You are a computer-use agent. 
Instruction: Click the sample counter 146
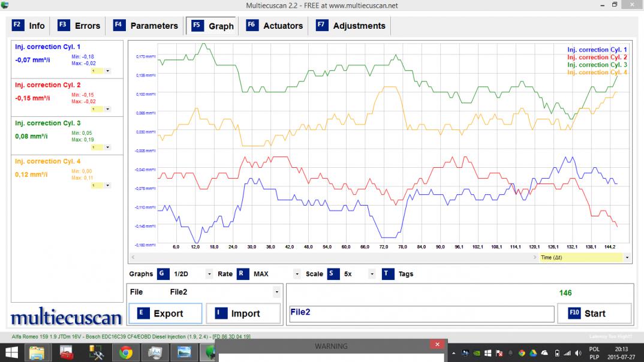point(565,293)
